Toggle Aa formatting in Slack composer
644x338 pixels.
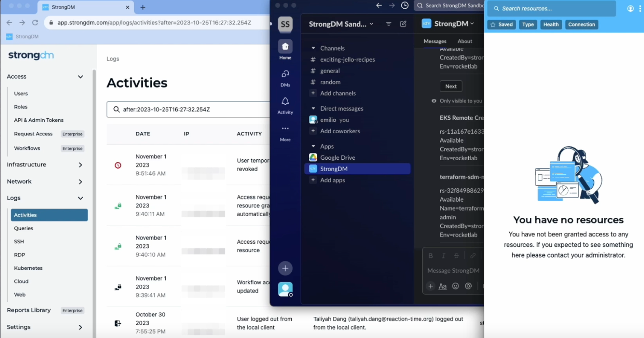point(443,286)
